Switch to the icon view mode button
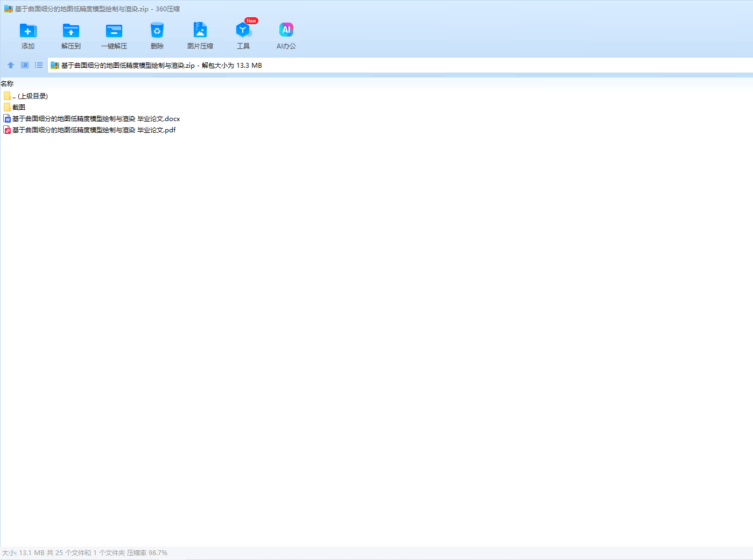Image resolution: width=753 pixels, height=560 pixels. point(25,65)
